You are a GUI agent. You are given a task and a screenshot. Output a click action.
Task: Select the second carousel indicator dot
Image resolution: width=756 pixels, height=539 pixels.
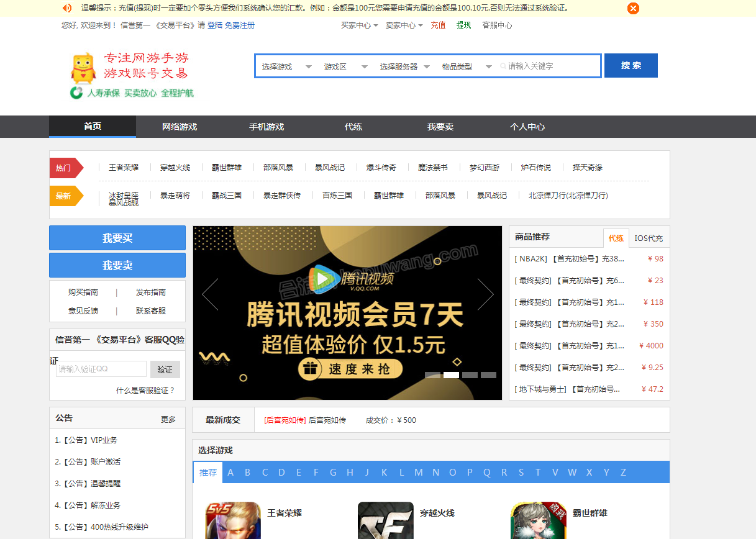451,375
